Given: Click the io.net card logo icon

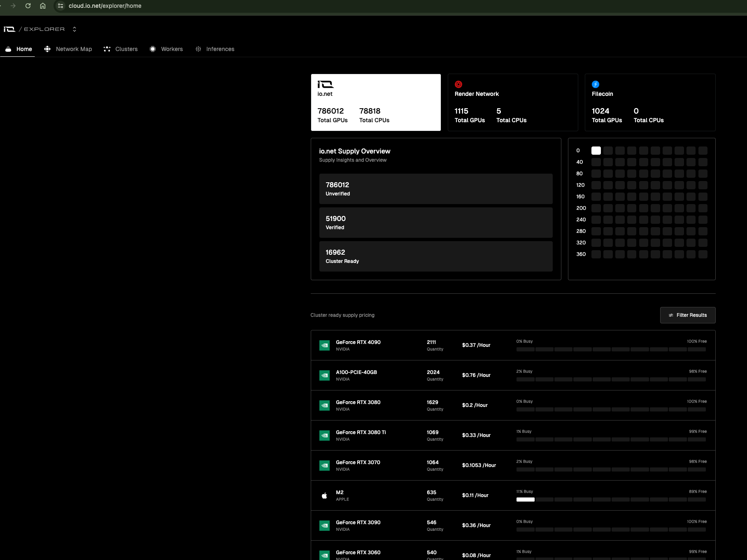Looking at the screenshot, I should tap(326, 84).
